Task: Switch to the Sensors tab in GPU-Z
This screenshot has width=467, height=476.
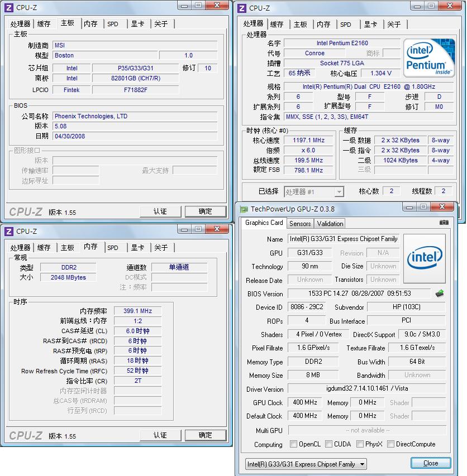Action: (x=300, y=224)
